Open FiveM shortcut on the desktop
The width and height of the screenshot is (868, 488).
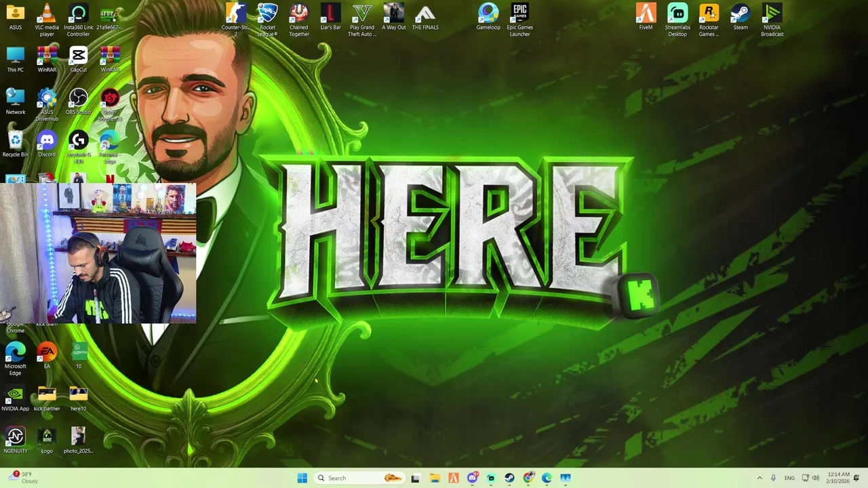click(x=646, y=17)
